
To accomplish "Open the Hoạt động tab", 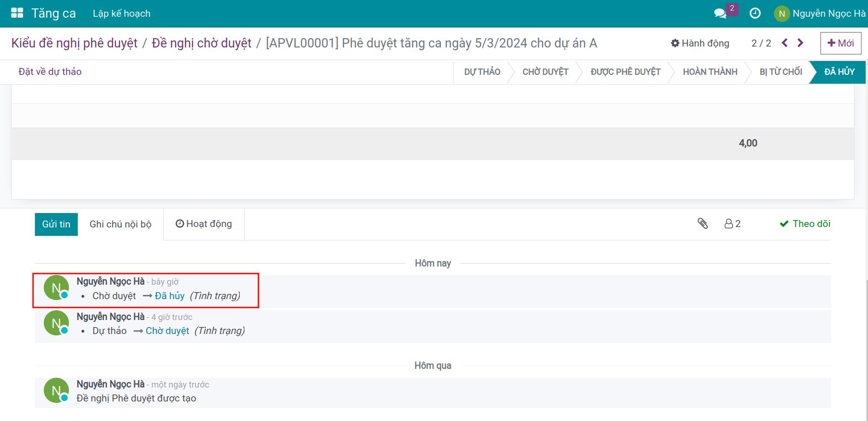I will click(204, 224).
